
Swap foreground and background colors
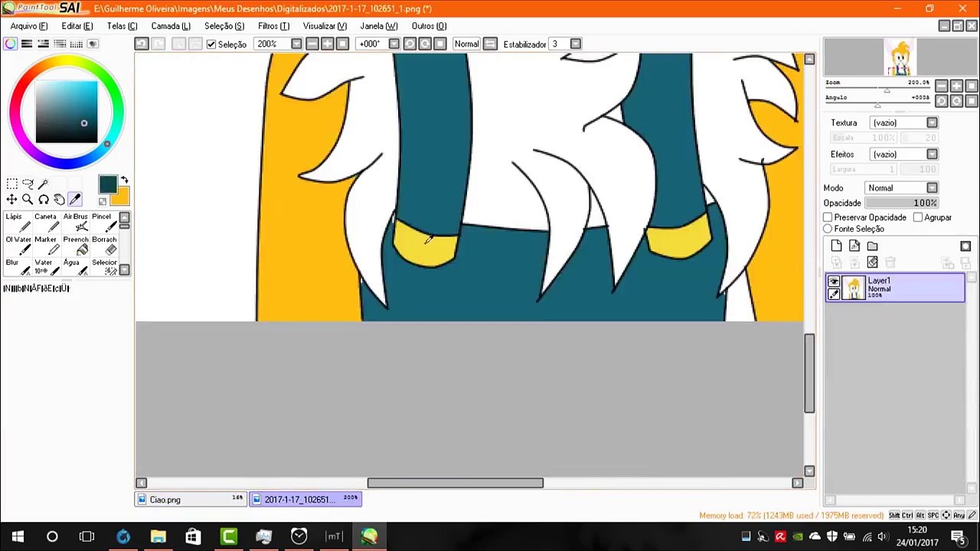click(124, 181)
